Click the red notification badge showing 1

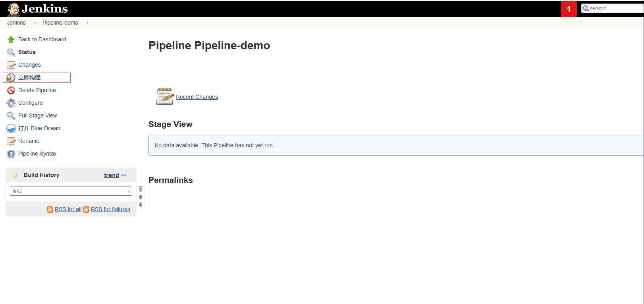tap(569, 9)
